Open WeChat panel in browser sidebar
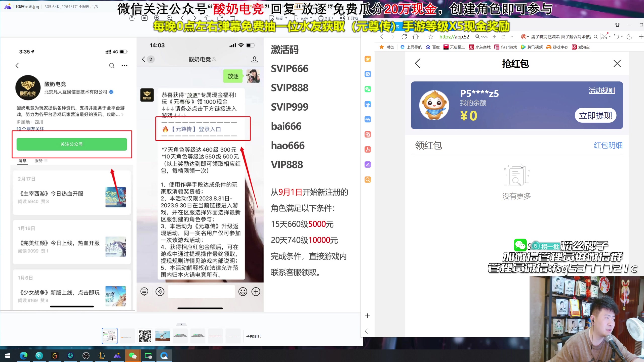Image resolution: width=644 pixels, height=362 pixels. (x=368, y=89)
